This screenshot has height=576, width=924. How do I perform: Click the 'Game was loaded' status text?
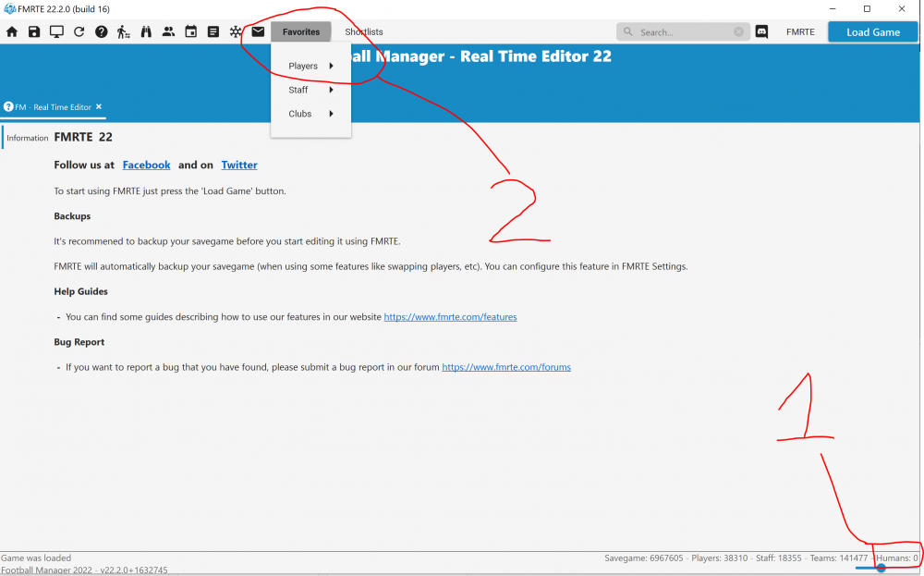[x=36, y=558]
